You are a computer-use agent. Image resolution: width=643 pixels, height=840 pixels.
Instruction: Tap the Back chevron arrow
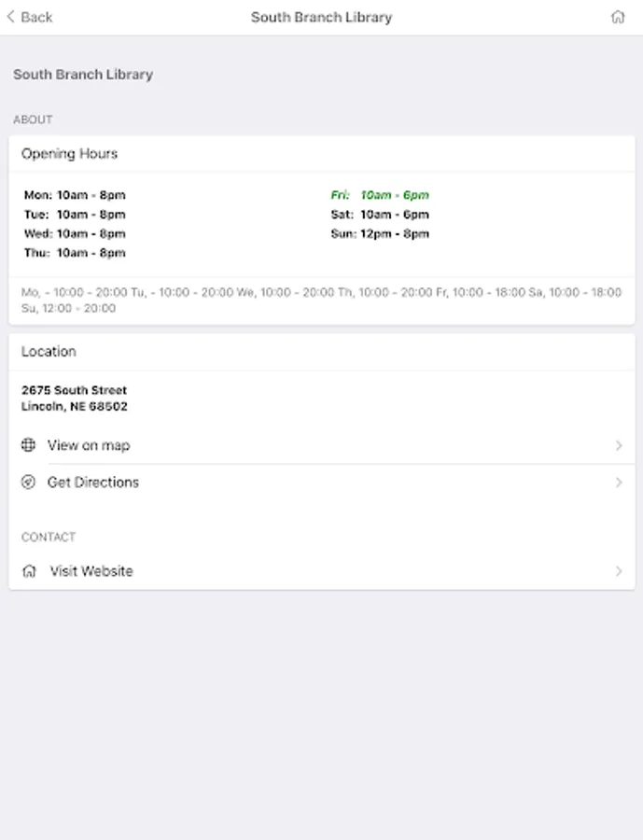pos(11,17)
